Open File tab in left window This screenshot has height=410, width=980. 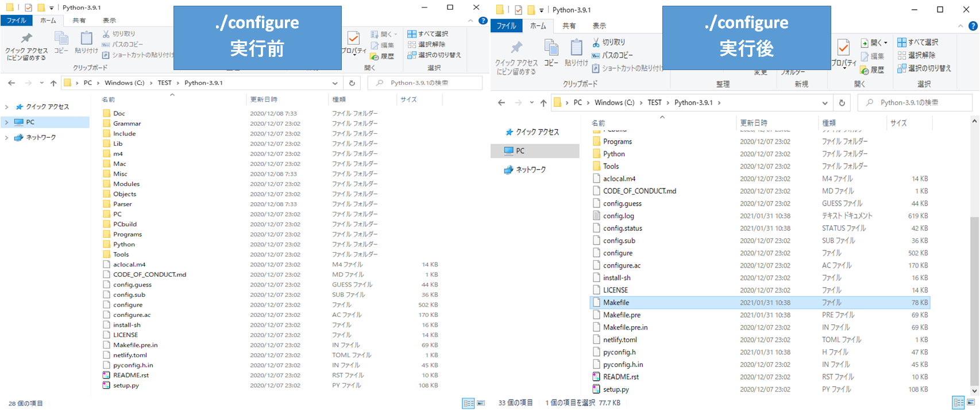[17, 21]
